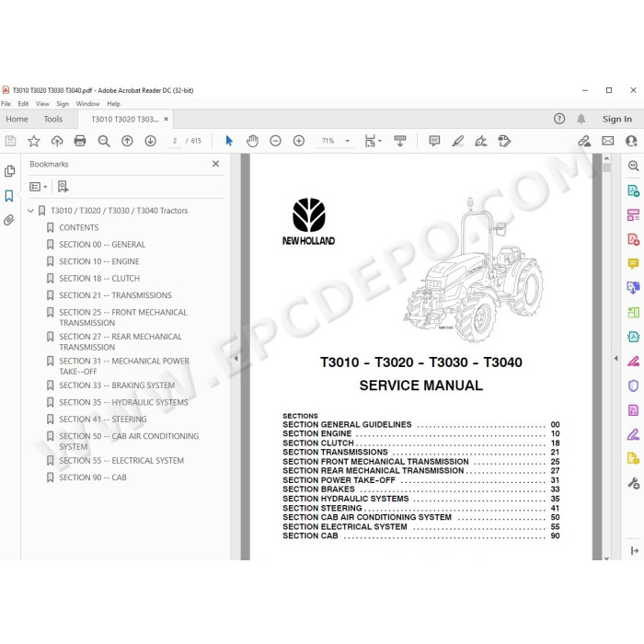Add the file to starred with star icon
Viewport: 644px width, 644px height.
tap(34, 141)
